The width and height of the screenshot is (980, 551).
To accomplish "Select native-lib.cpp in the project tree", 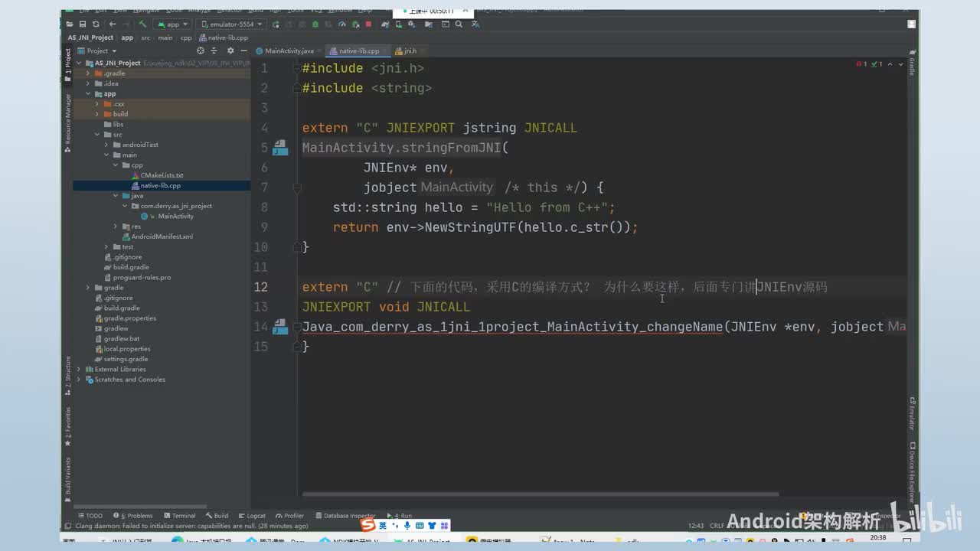I will (x=155, y=185).
